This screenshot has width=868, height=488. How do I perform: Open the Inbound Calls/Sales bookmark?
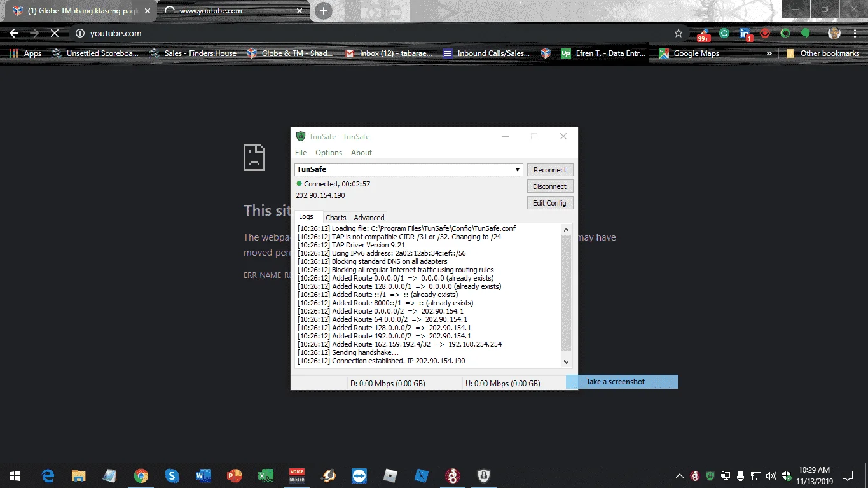(486, 53)
